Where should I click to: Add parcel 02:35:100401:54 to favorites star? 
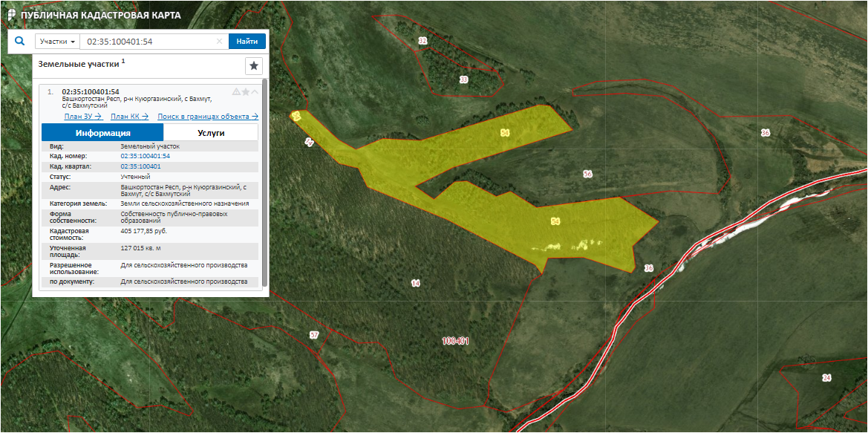point(246,92)
